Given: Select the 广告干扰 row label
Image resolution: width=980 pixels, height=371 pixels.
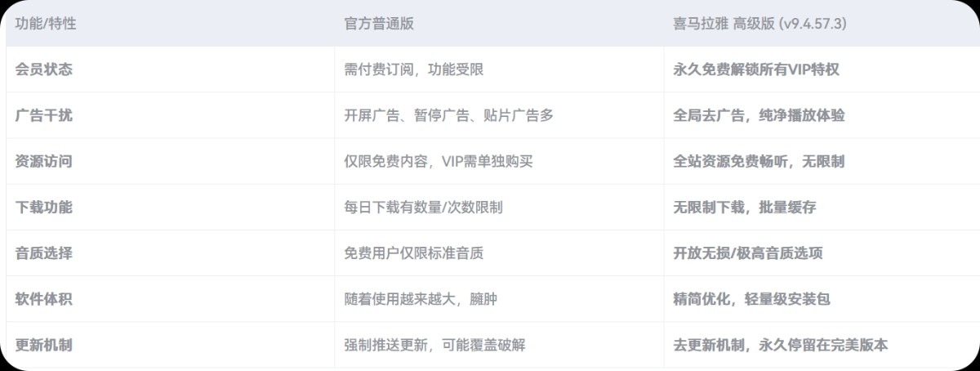Looking at the screenshot, I should pos(44,116).
